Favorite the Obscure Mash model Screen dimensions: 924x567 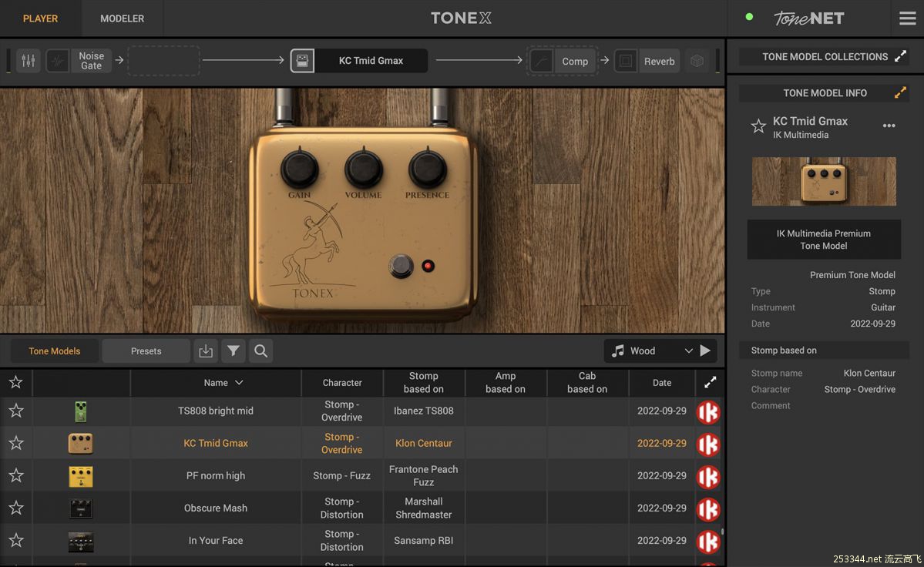pos(16,508)
